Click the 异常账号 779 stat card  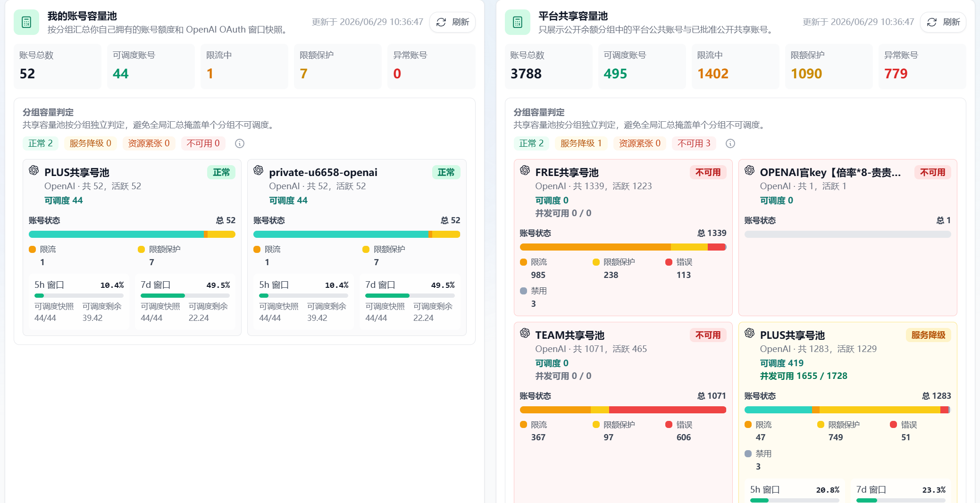(922, 67)
